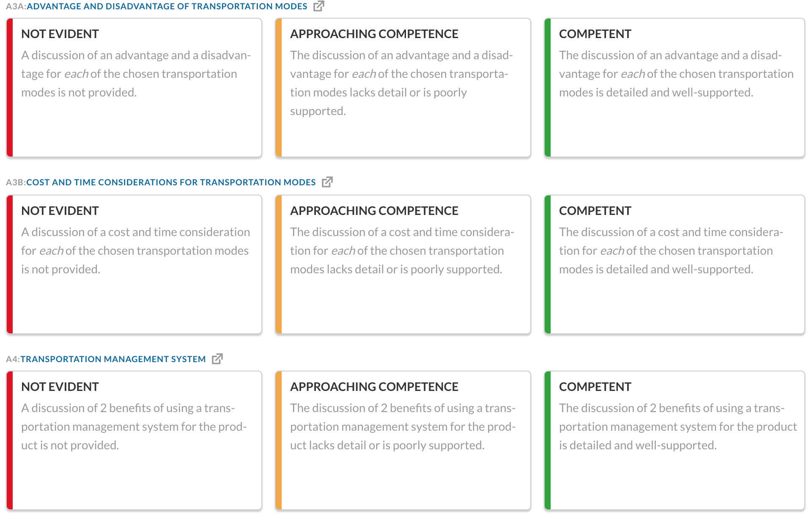812x517 pixels.
Task: Open Advantage and Disadvantage of Transportation Modes link
Action: [x=167, y=6]
